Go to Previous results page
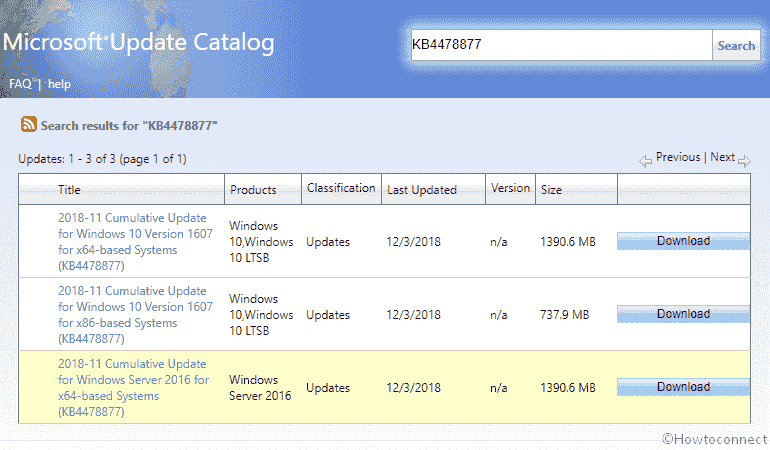 click(x=678, y=157)
